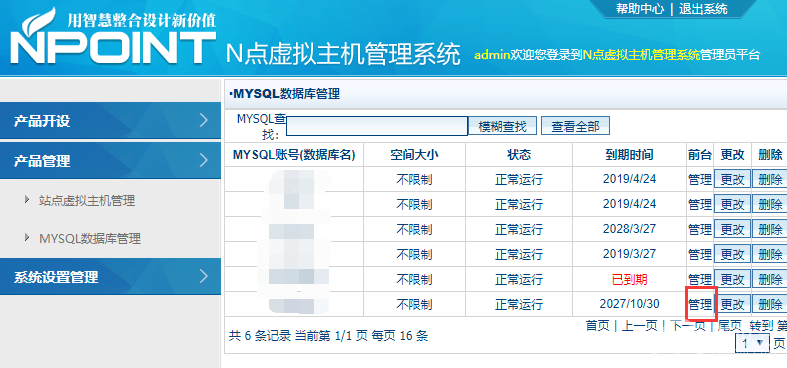This screenshot has height=368, width=787.
Task: Open MYSQL数据库管理 sidebar item
Action: coord(90,238)
